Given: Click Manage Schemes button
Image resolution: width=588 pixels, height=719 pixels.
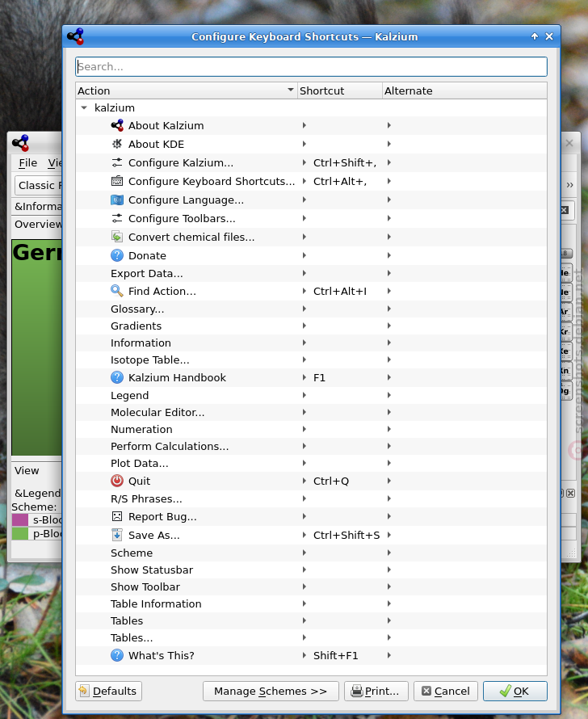Looking at the screenshot, I should click(271, 691).
